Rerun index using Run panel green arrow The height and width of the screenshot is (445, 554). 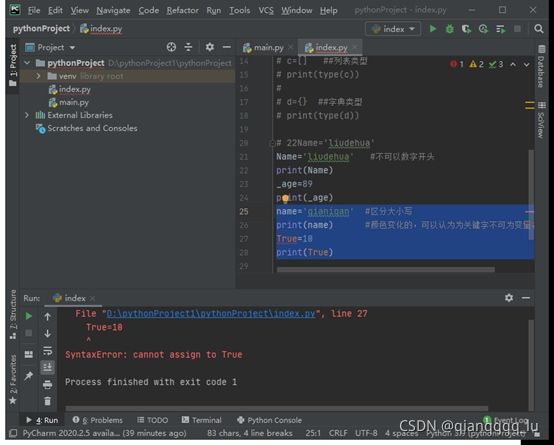(29, 316)
